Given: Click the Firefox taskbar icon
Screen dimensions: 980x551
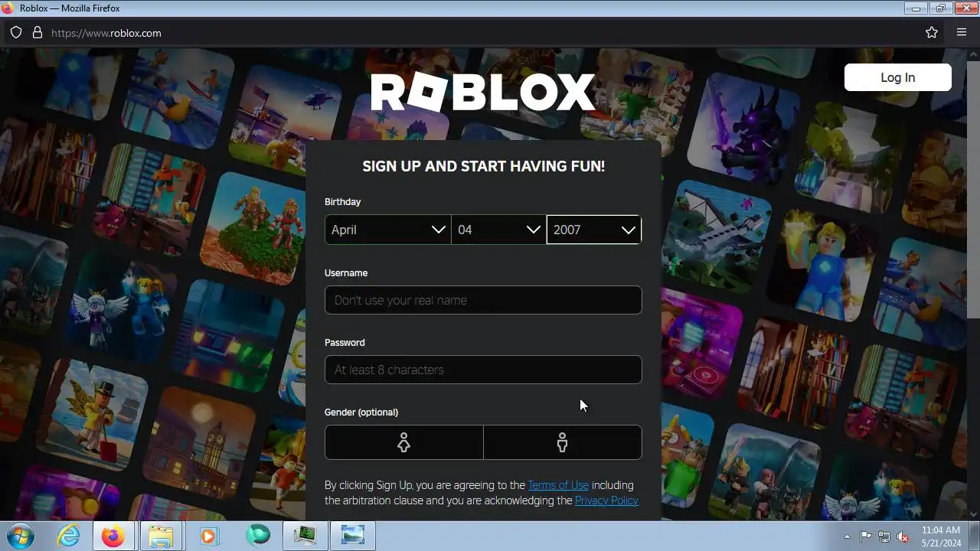Looking at the screenshot, I should [x=113, y=536].
